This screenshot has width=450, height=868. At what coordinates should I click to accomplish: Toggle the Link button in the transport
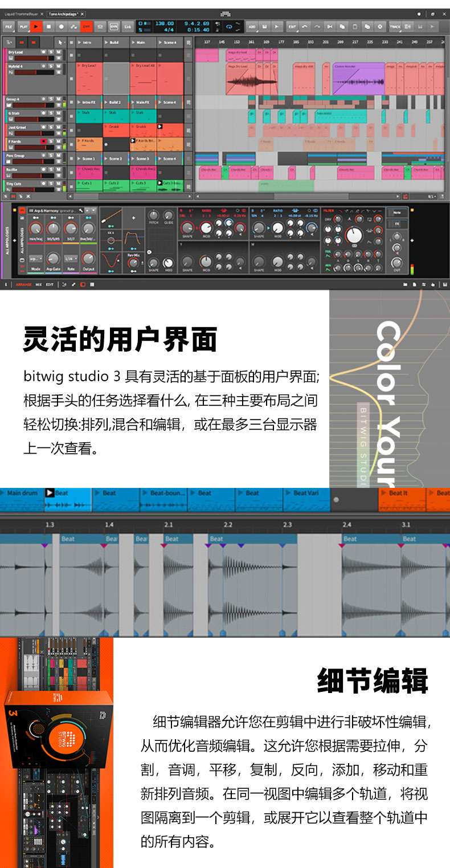pyautogui.click(x=128, y=26)
